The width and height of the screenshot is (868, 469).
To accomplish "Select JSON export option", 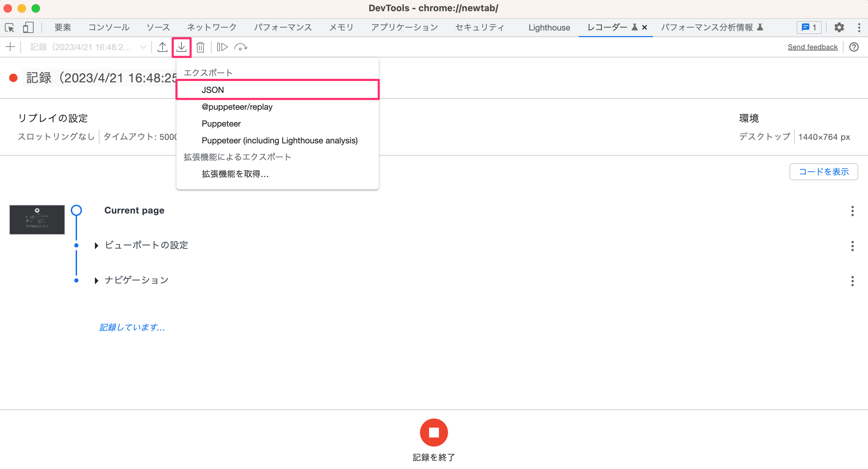I will click(277, 90).
